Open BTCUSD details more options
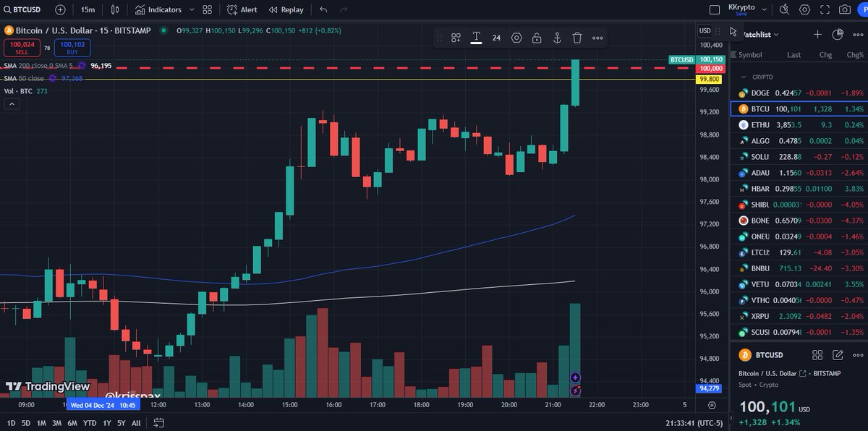Screen dimensions: 868x431 [858, 355]
